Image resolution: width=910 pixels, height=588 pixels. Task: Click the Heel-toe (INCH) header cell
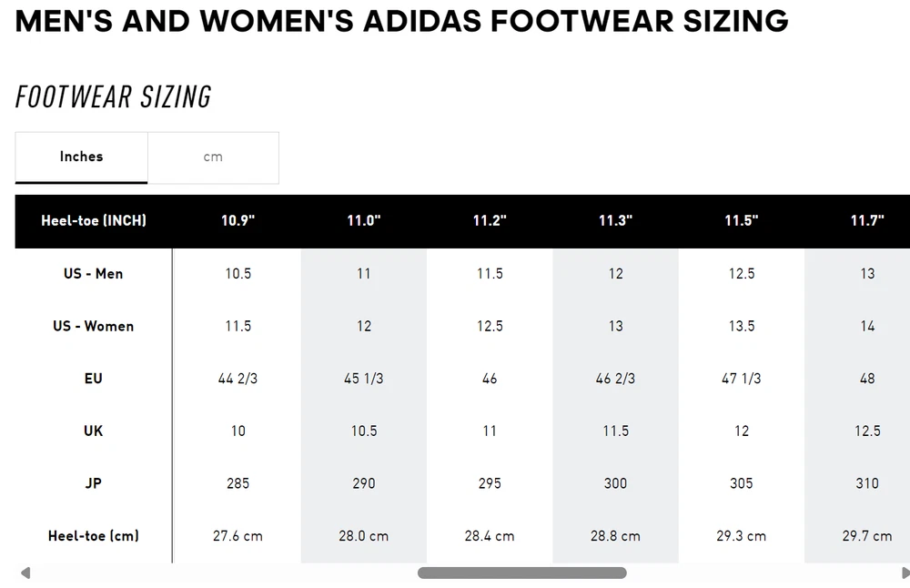click(93, 221)
